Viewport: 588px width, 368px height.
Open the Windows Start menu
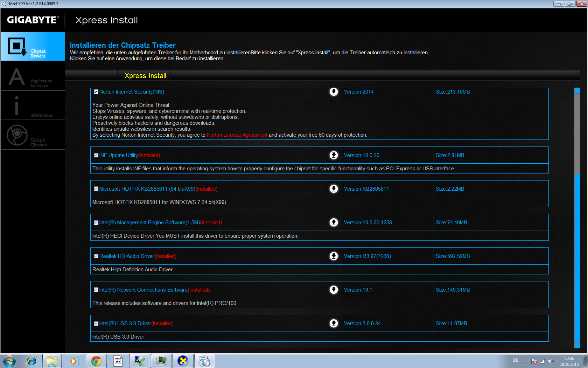pos(9,361)
